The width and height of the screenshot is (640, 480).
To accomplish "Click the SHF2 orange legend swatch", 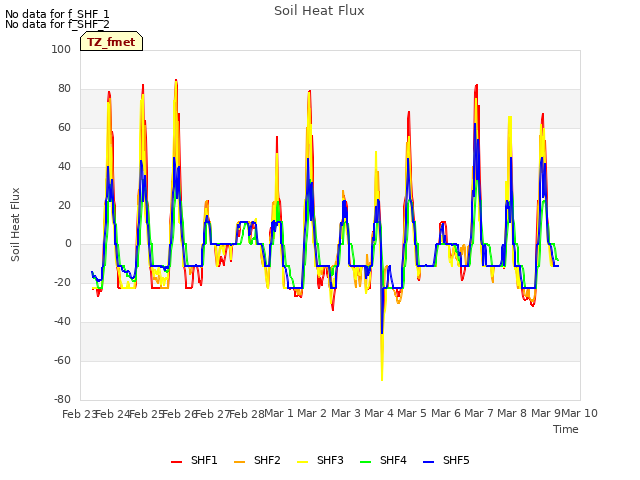I will click(x=240, y=462).
